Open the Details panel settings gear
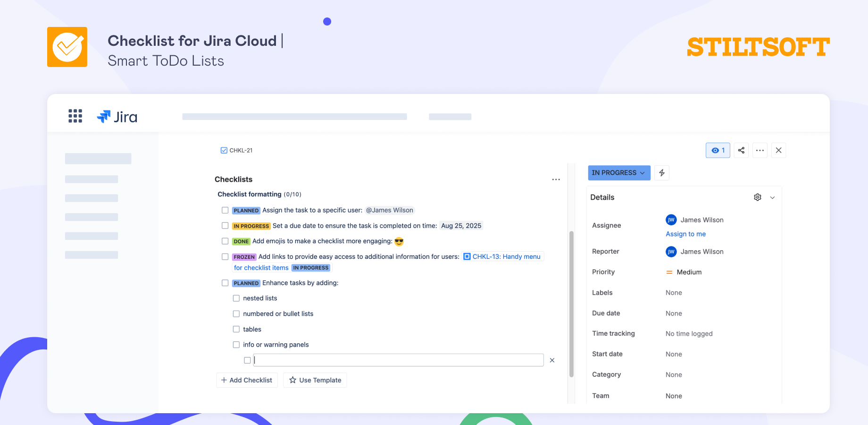868x425 pixels. pos(758,197)
